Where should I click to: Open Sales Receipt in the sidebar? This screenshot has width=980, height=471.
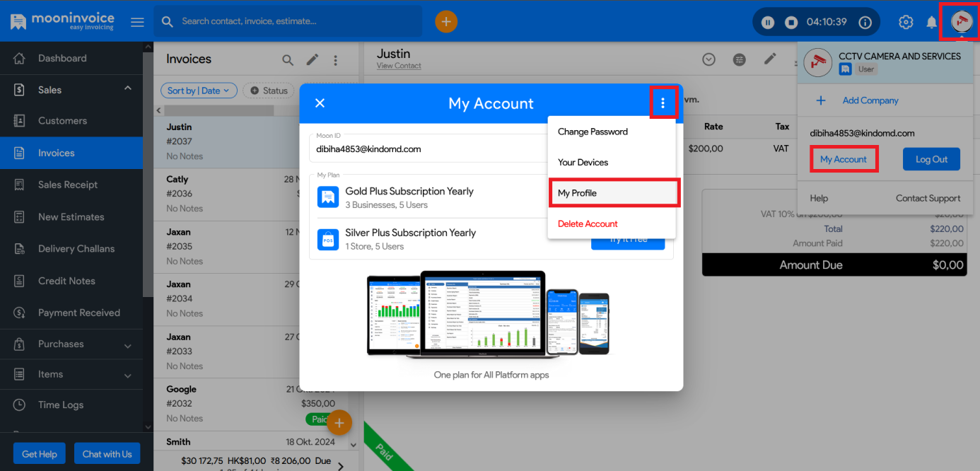(x=71, y=185)
